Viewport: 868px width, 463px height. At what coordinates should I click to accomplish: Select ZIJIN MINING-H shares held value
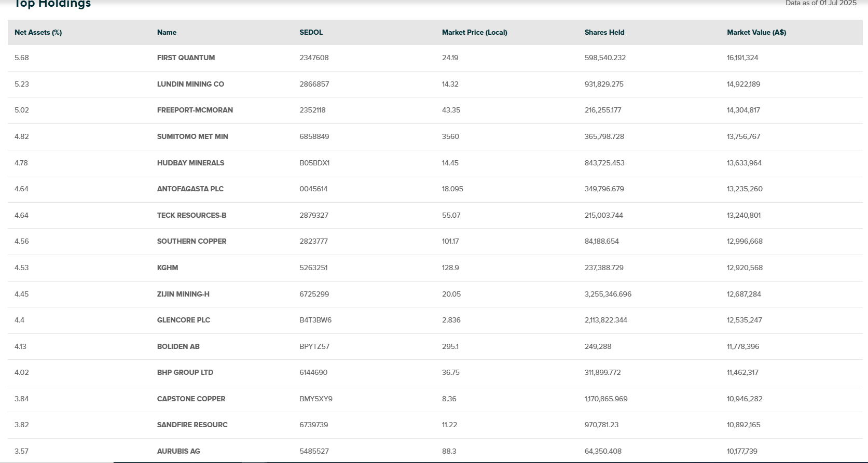[x=608, y=294]
